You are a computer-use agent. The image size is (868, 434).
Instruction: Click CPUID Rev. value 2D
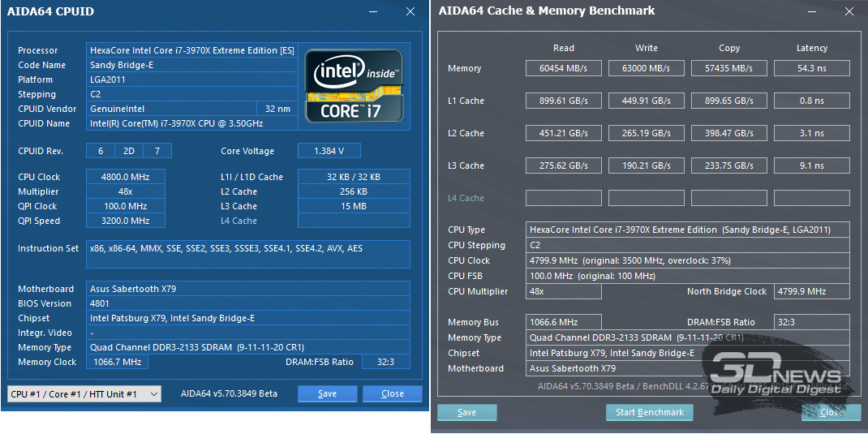(x=129, y=151)
